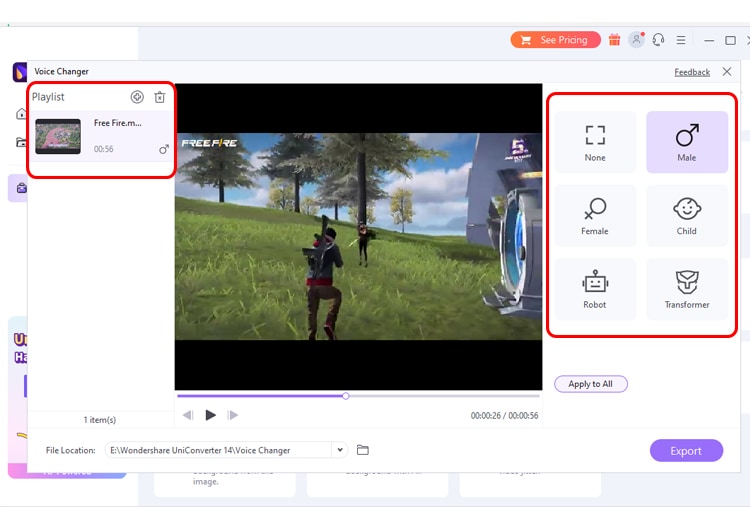Click the video progress slider handle
750x528 pixels.
346,396
